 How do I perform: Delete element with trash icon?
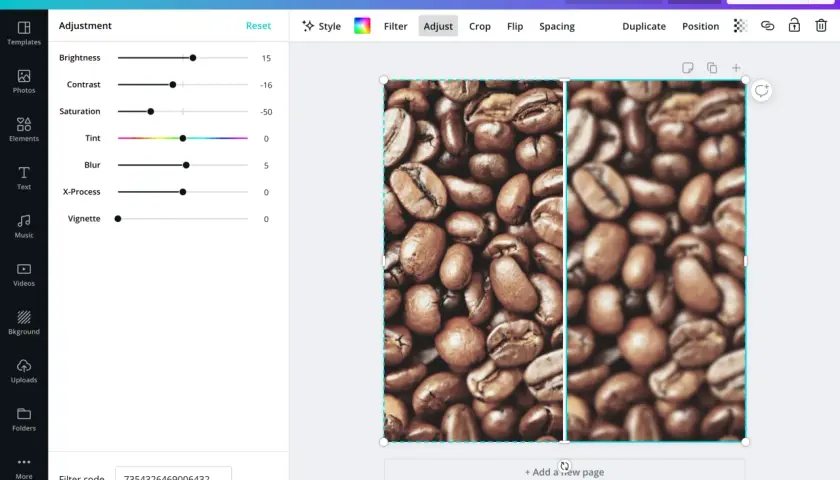coord(821,25)
